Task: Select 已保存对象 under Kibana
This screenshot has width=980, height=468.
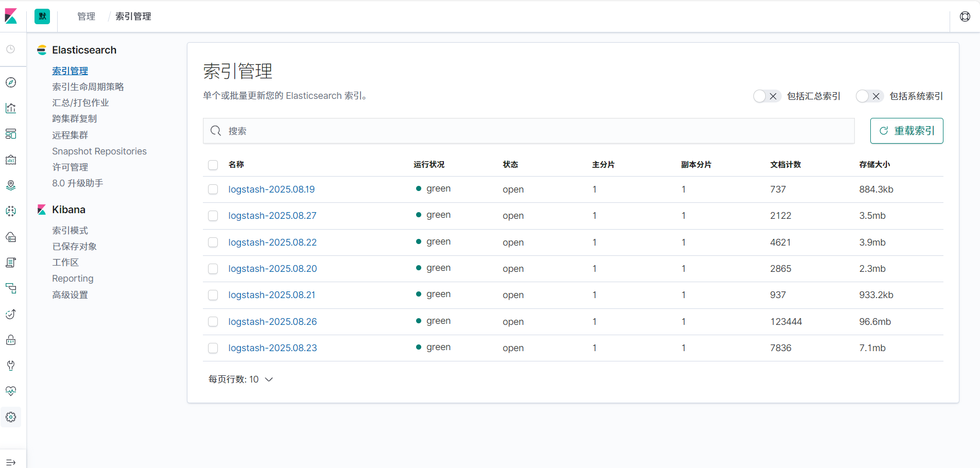Action: (x=75, y=247)
